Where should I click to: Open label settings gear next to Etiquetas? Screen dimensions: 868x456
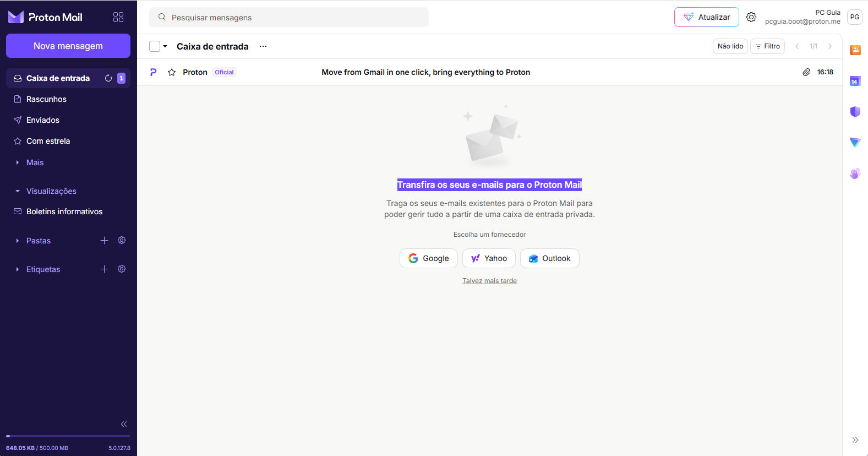click(x=122, y=269)
